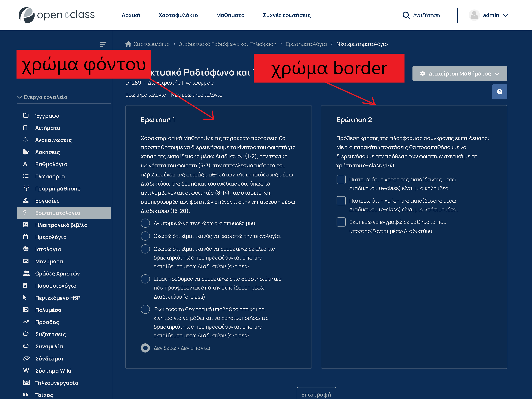This screenshot has height=399, width=532.
Task: Click the Έγγραφα folder icon
Action: point(26,115)
